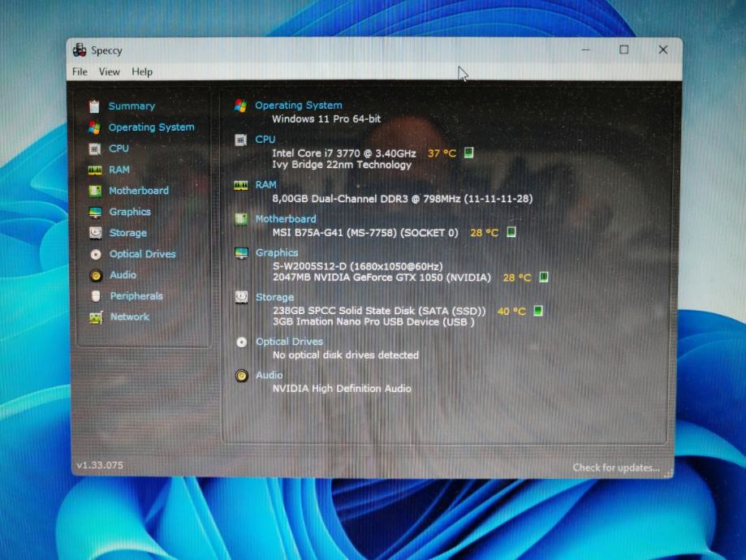Click the sidebar RAM stick icon

[x=95, y=170]
